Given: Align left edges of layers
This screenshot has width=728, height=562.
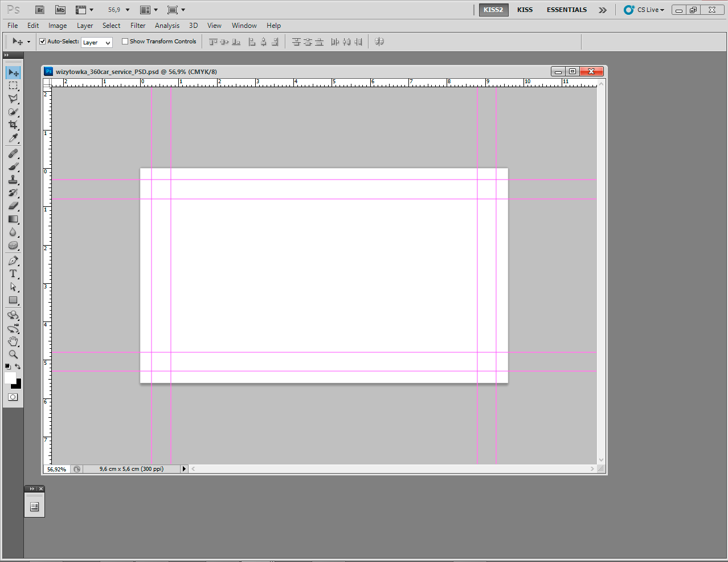Looking at the screenshot, I should [x=252, y=42].
